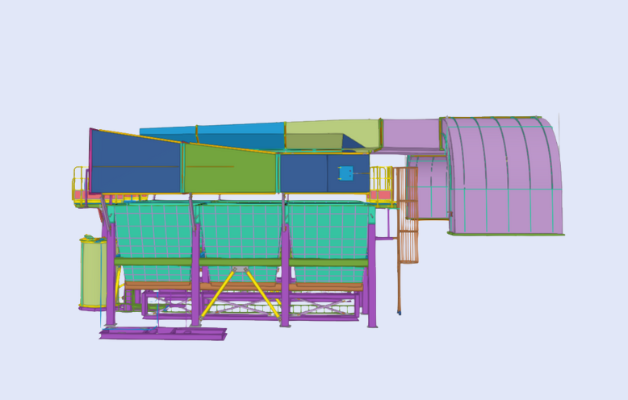This screenshot has width=628, height=400.
Task: Click the light green cylinder tank at left
Action: [x=91, y=272]
